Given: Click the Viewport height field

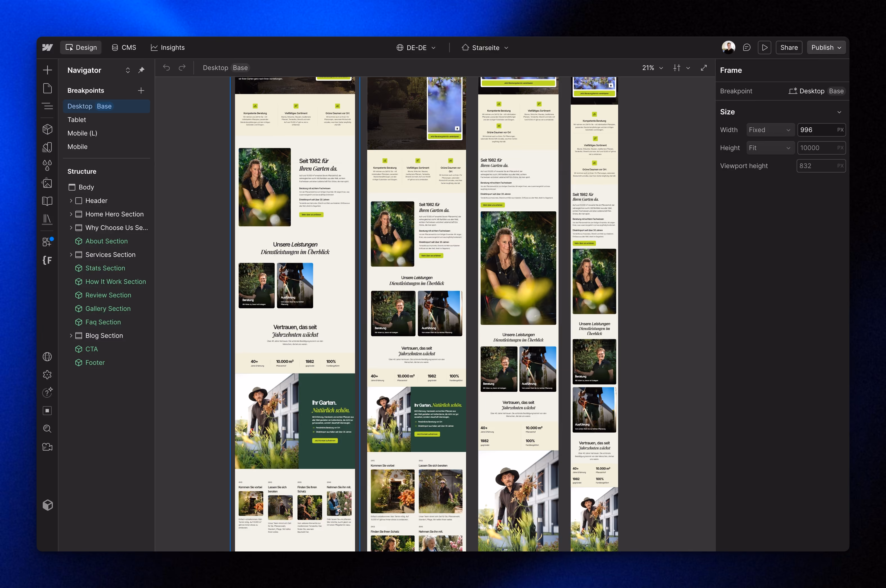Looking at the screenshot, I should coord(821,166).
